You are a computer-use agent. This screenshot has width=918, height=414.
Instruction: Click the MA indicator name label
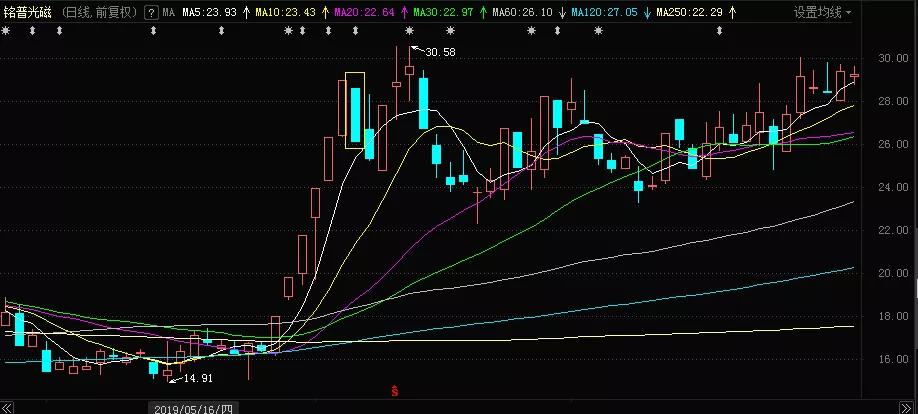tap(169, 13)
